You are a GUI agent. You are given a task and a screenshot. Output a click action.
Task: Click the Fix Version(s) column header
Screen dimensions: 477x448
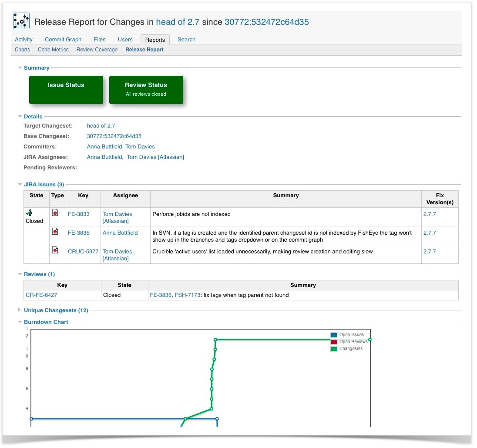point(440,199)
